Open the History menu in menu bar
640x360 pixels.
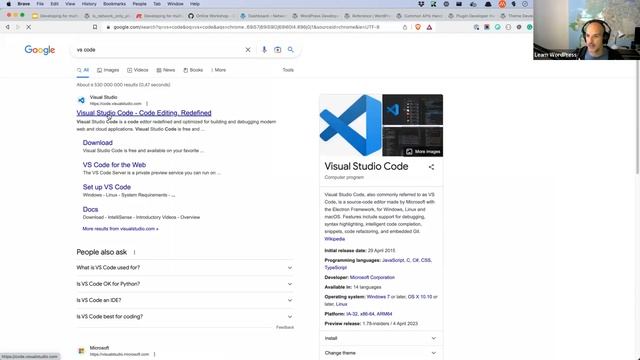(89, 4)
